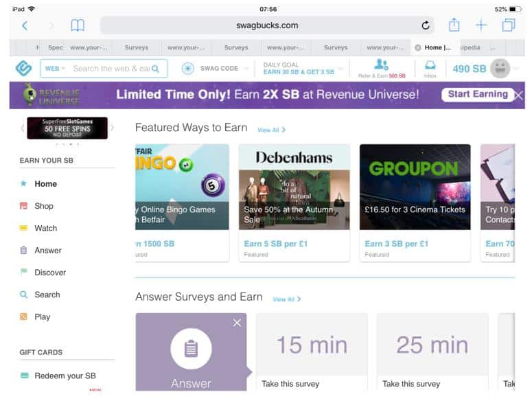Open Play in the sidebar
532x401 pixels.
point(42,317)
